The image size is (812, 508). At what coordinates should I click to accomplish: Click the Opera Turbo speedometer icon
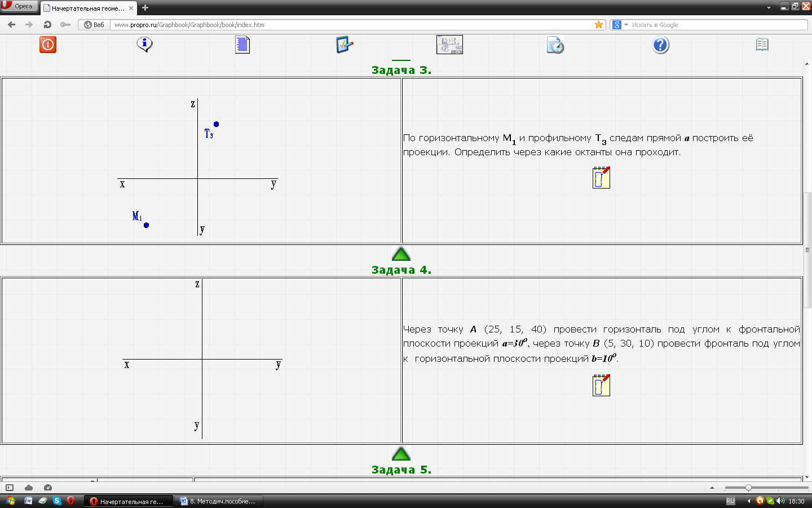click(48, 488)
